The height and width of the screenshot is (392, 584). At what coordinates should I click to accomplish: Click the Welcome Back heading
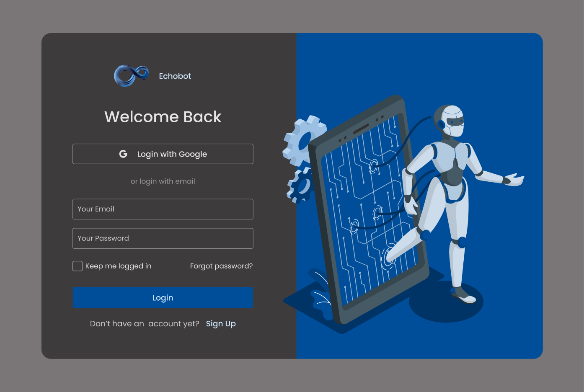point(163,117)
